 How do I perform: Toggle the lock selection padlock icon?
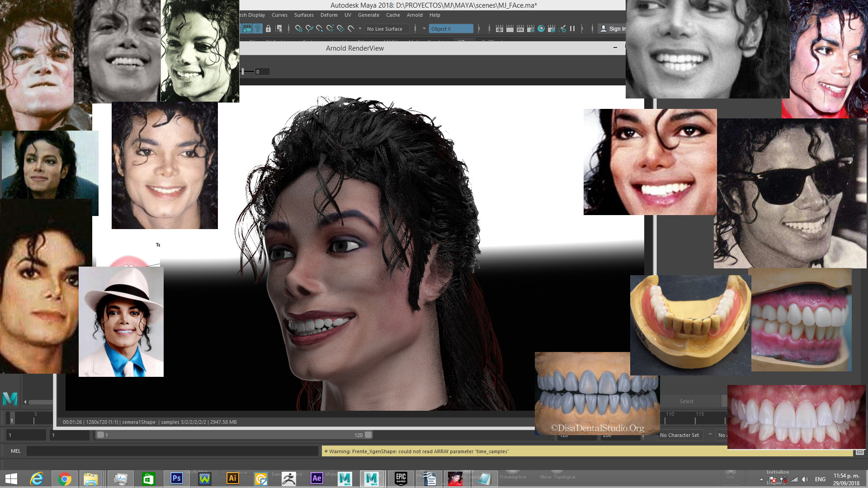(268, 28)
